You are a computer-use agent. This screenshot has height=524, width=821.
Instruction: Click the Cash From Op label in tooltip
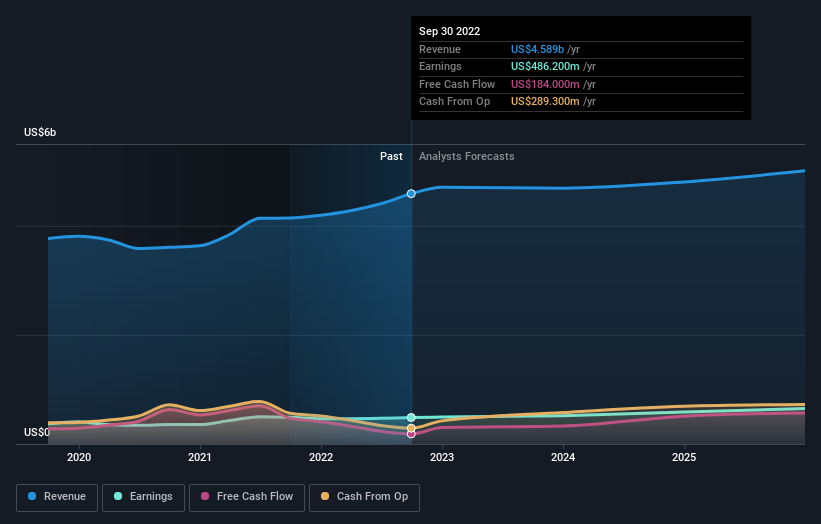(x=454, y=102)
